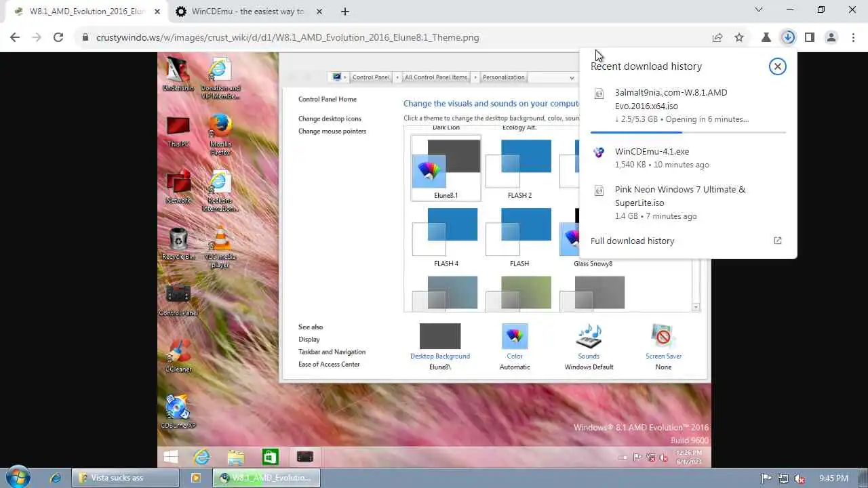868x488 pixels.
Task: Open the network tray icon
Action: pos(783,479)
